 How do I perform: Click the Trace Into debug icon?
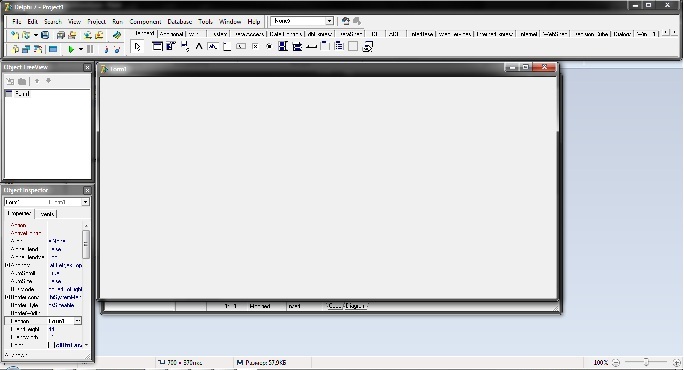click(106, 49)
